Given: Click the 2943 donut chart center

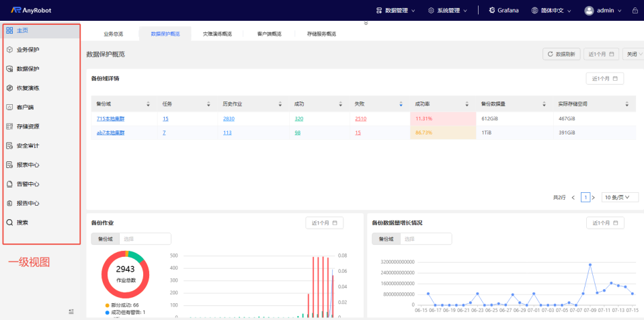Looking at the screenshot, I should pos(125,274).
